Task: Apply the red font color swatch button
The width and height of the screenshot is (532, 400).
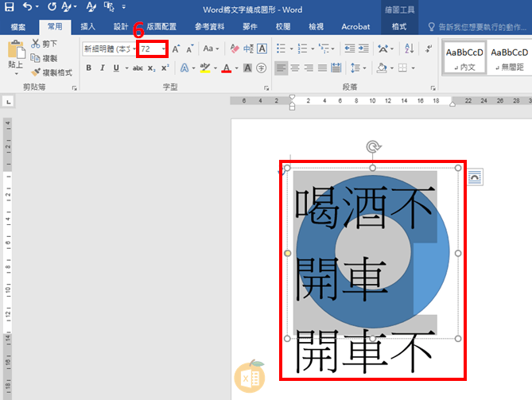Action: point(226,68)
